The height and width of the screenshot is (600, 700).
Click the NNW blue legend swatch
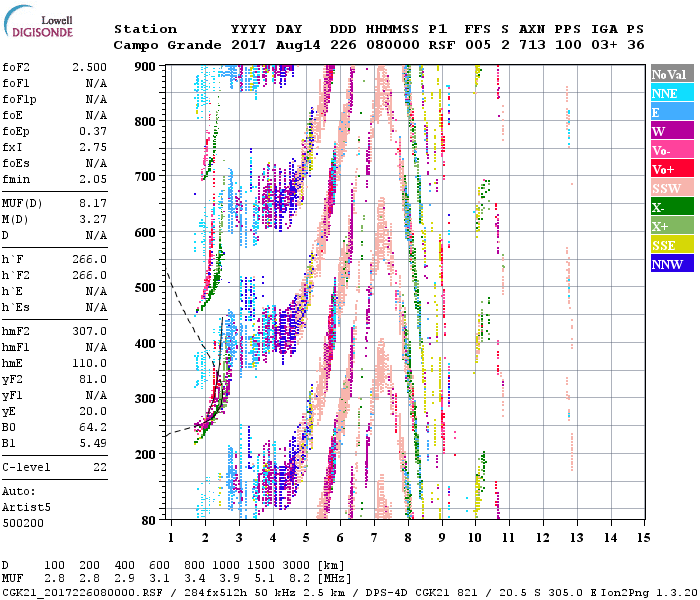tap(672, 264)
